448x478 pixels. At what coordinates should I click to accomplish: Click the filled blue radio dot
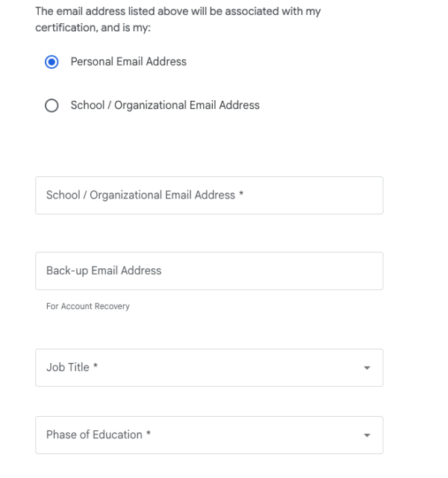[52, 62]
